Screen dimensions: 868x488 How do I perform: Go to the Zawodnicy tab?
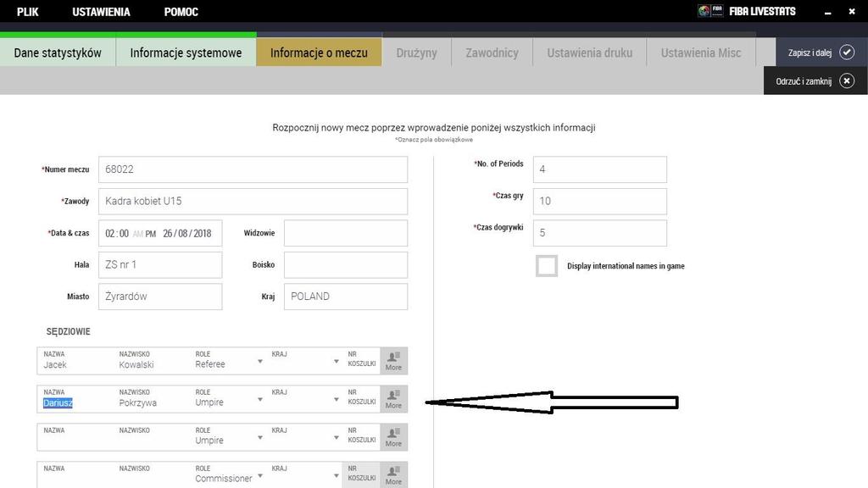tap(492, 53)
